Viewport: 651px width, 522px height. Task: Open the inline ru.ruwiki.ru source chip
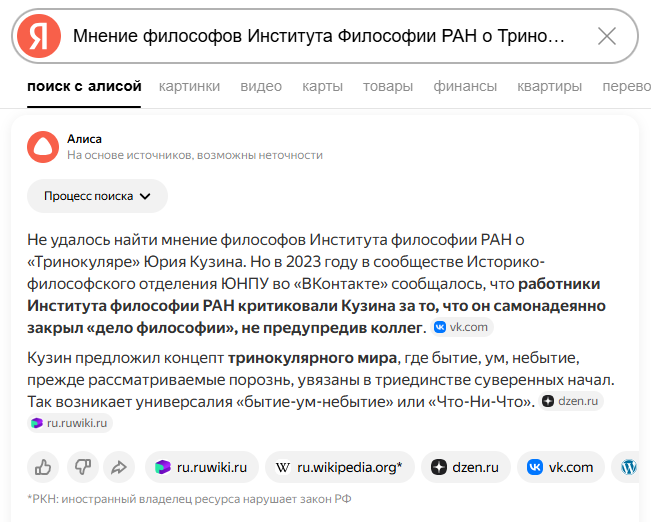[70, 423]
